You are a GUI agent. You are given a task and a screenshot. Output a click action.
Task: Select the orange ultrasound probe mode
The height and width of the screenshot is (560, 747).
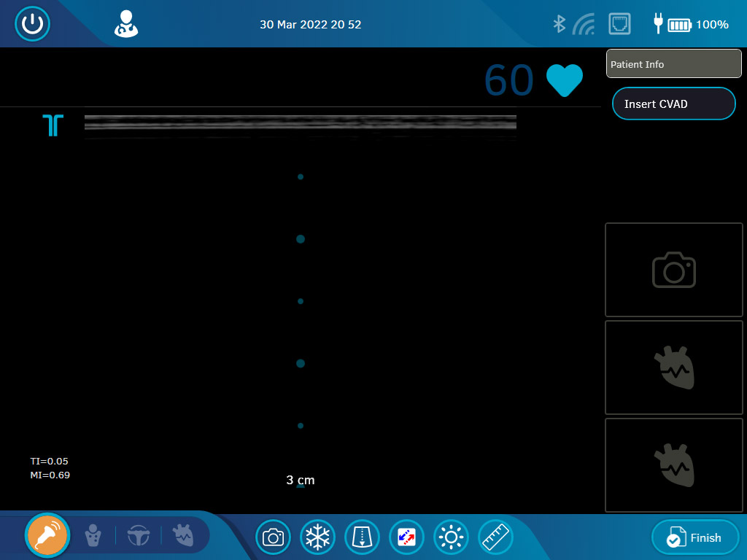click(47, 536)
